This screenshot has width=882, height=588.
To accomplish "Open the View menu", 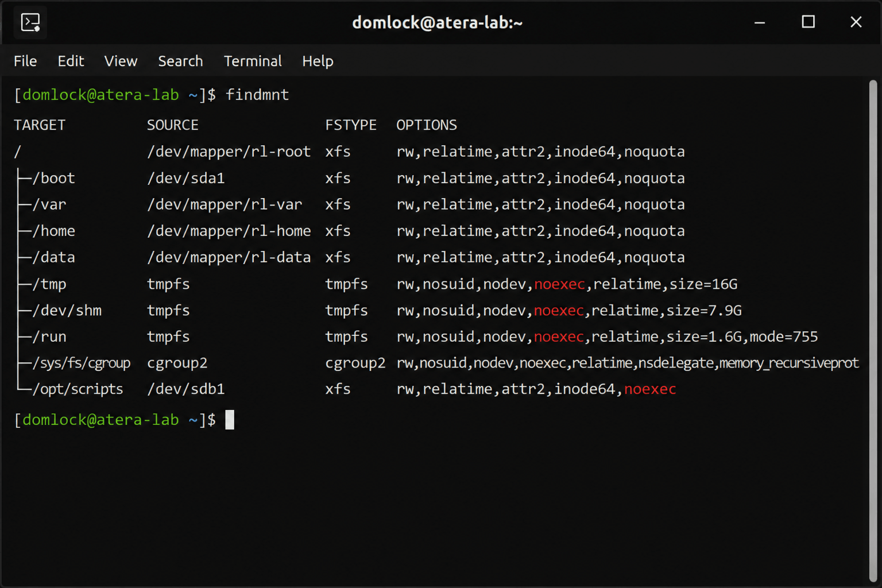I will click(x=121, y=61).
